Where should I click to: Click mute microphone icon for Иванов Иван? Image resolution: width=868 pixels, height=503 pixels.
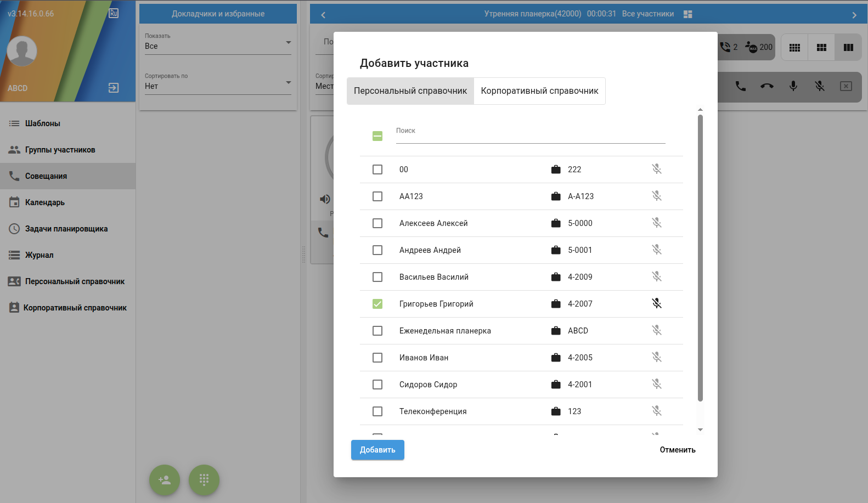coord(656,358)
